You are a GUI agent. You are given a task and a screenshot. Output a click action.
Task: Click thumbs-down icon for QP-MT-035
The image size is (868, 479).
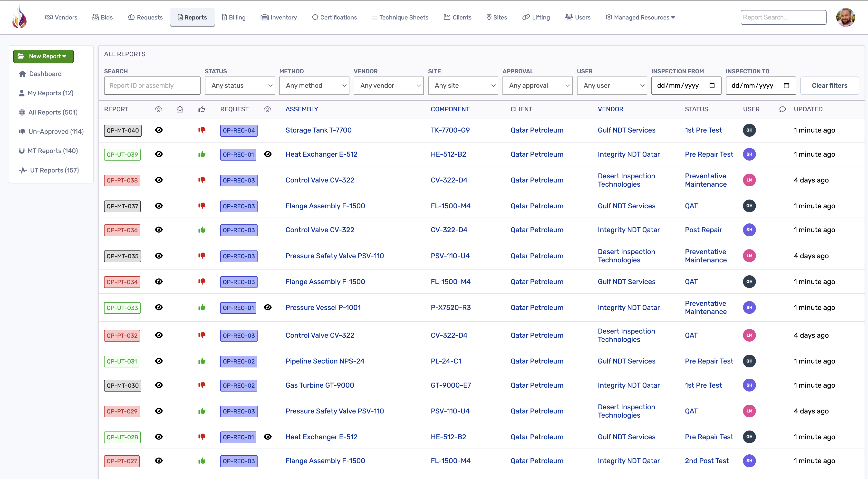[x=202, y=256]
